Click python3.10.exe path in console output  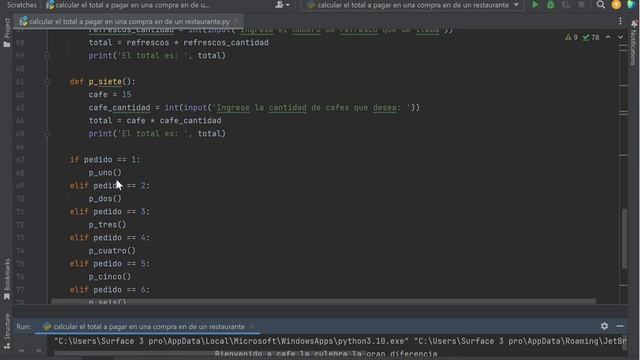click(231, 341)
